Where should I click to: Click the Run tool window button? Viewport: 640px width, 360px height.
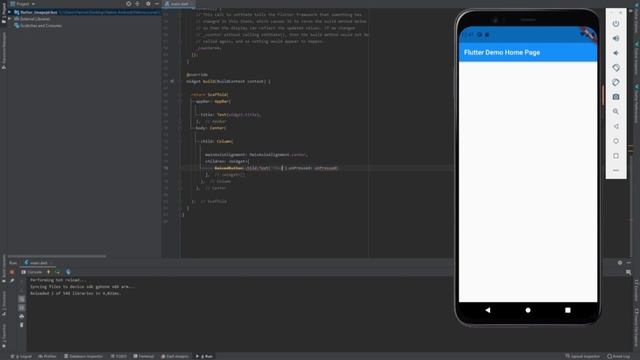point(204,356)
